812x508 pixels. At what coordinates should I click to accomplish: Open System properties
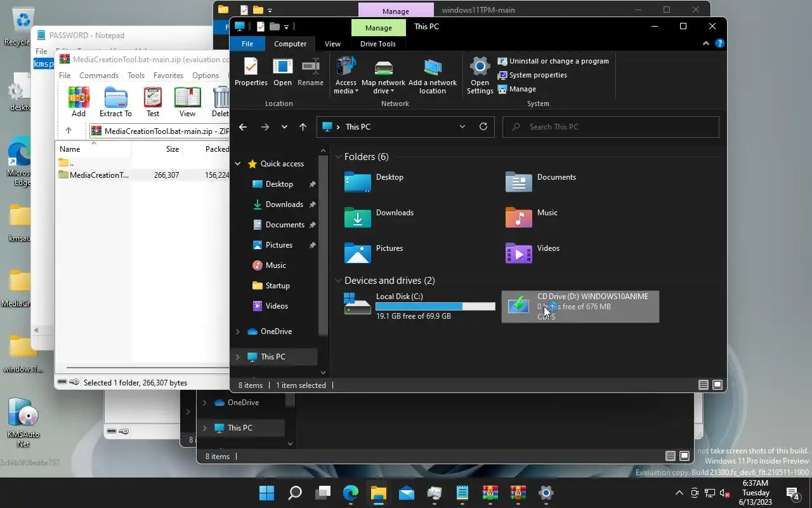click(532, 75)
